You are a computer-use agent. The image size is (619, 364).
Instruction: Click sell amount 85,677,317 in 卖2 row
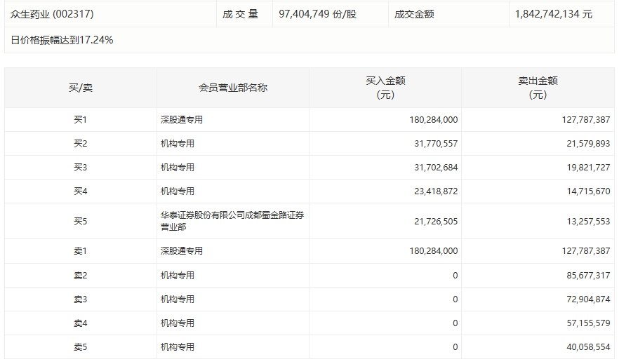pyautogui.click(x=585, y=276)
